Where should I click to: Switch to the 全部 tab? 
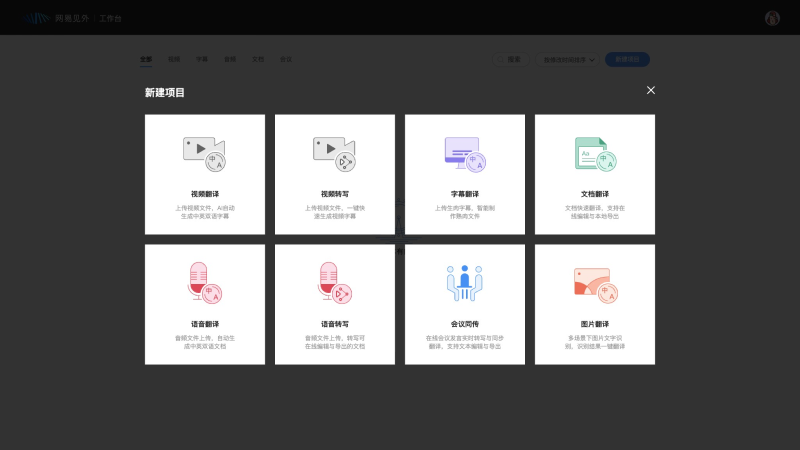tap(146, 60)
